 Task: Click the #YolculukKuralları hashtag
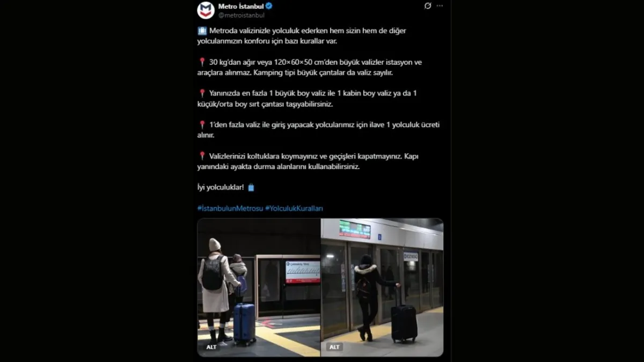pos(294,208)
